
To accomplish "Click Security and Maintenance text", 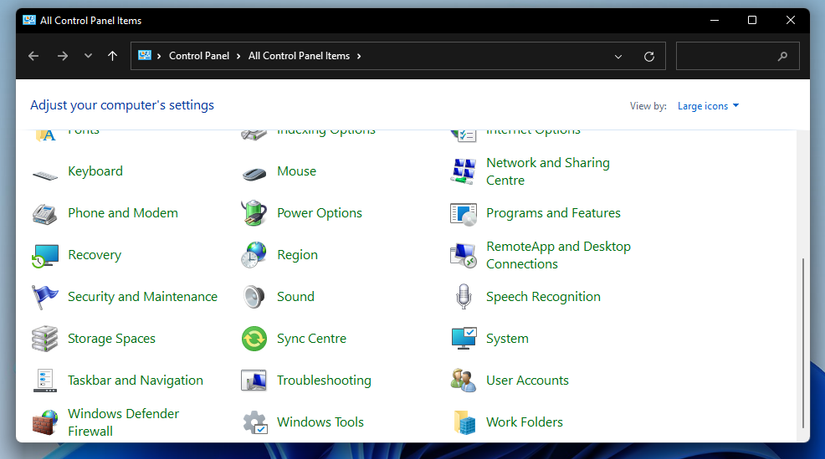I will pyautogui.click(x=142, y=297).
